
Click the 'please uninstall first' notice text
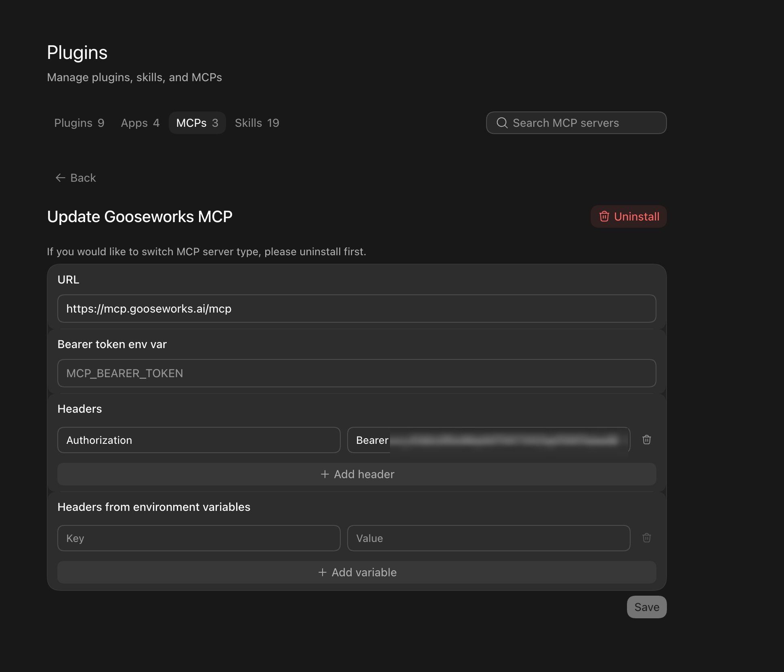point(206,252)
